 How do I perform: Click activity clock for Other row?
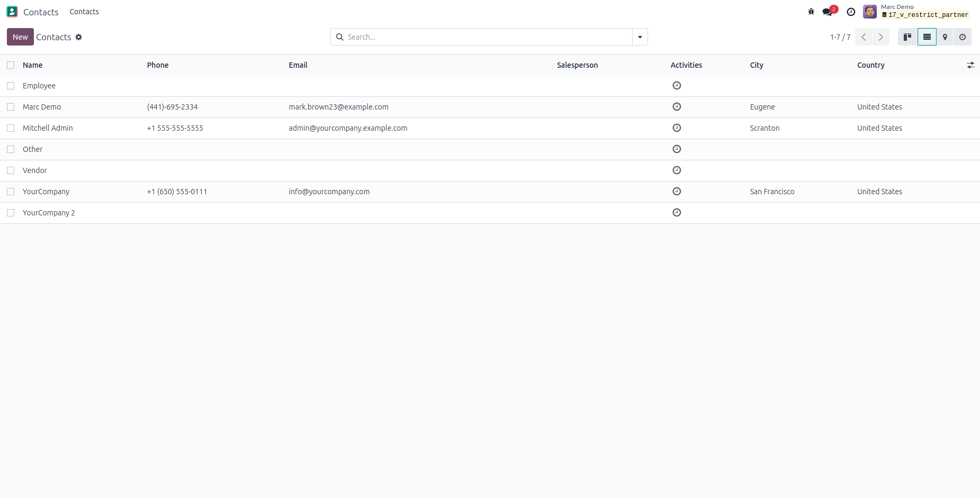pyautogui.click(x=677, y=149)
